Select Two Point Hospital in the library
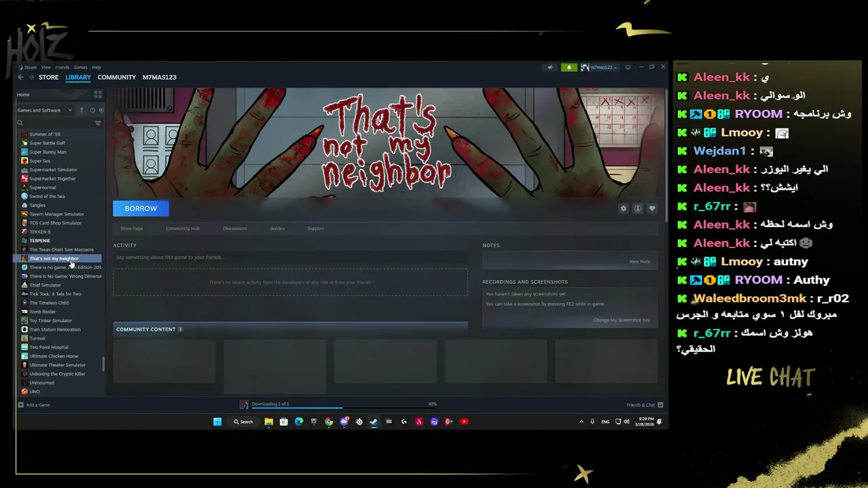868x488 pixels. [x=49, y=347]
